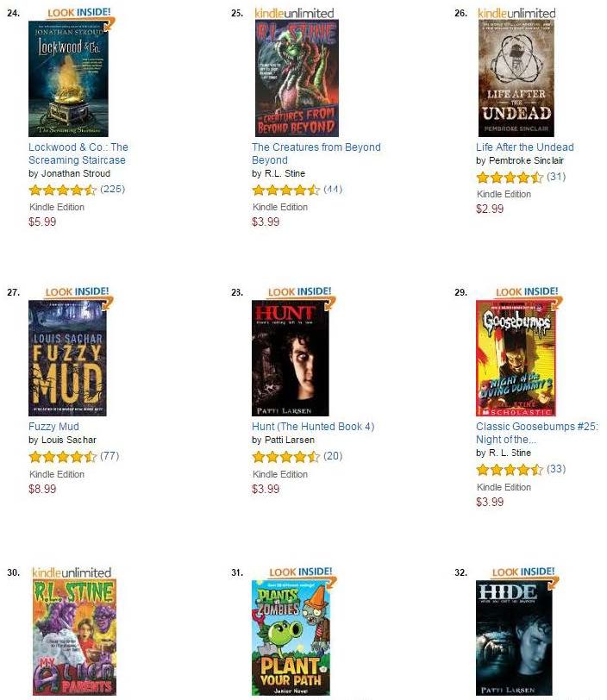Open Life After the Undead title link
The width and height of the screenshot is (607, 700).
pyautogui.click(x=525, y=147)
